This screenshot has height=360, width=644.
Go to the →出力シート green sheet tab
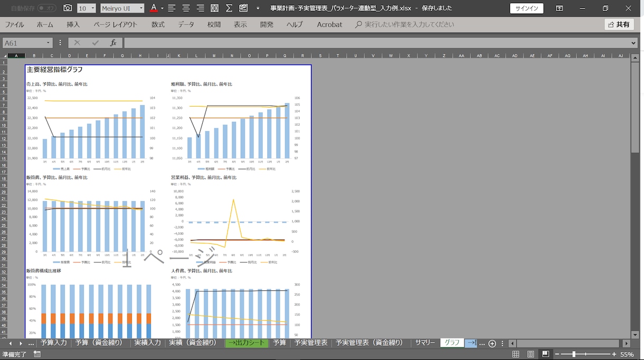pos(246,343)
